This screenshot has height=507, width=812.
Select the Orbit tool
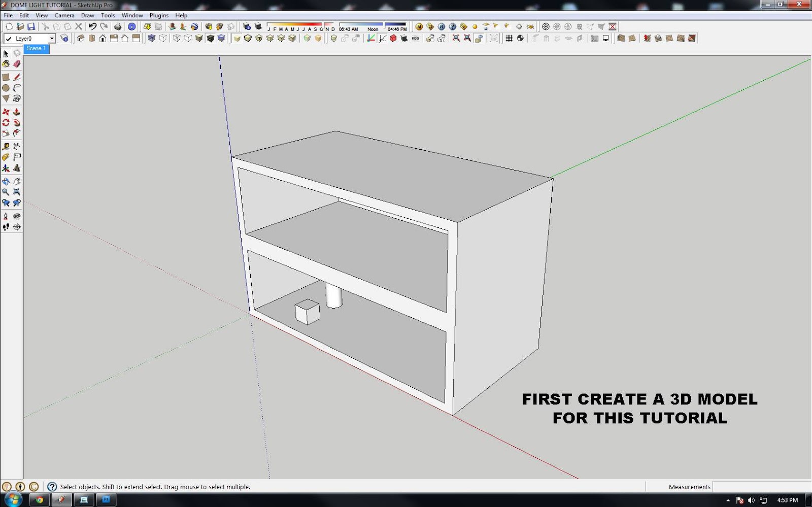click(x=6, y=181)
